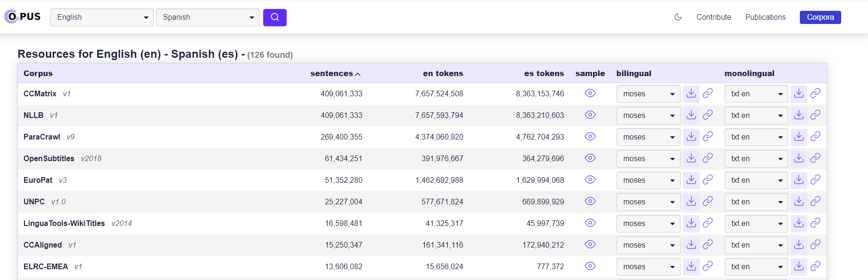Image resolution: width=868 pixels, height=280 pixels.
Task: Copy the bilingual link for ParaCrawl
Action: (707, 137)
